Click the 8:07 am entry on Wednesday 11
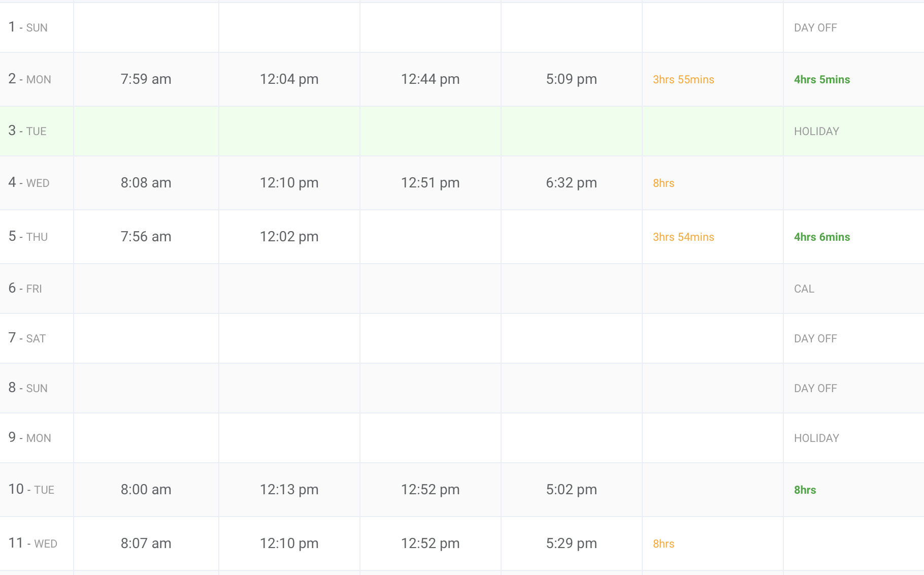 [x=146, y=544]
